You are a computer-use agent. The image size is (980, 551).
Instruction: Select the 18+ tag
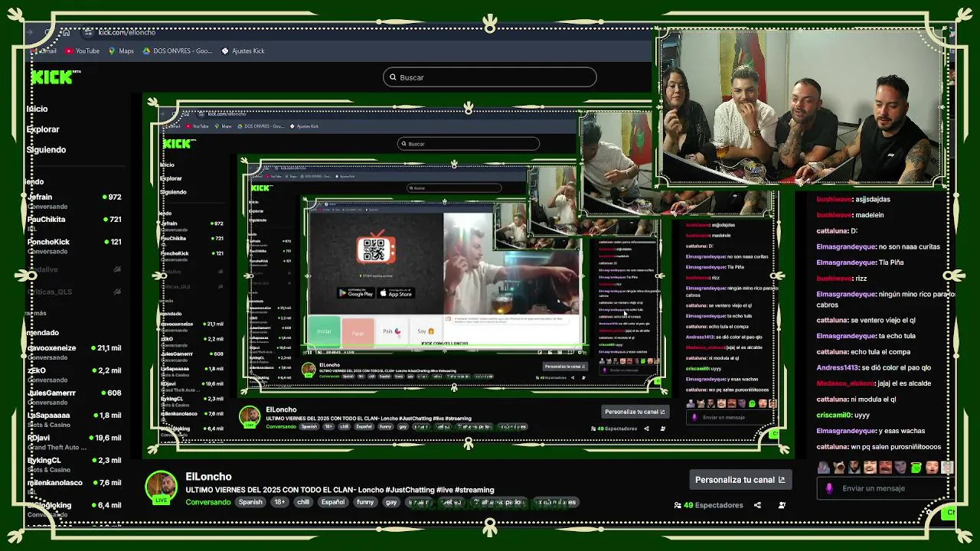coord(279,502)
